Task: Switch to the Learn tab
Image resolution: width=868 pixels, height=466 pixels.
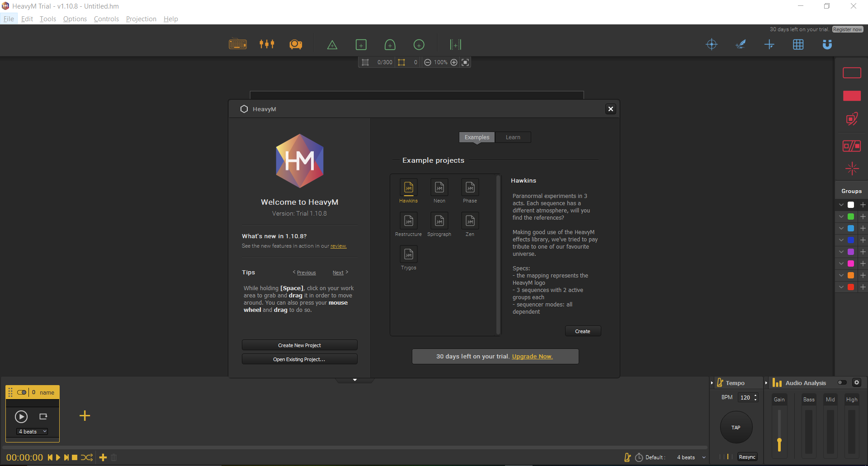Action: (x=513, y=137)
